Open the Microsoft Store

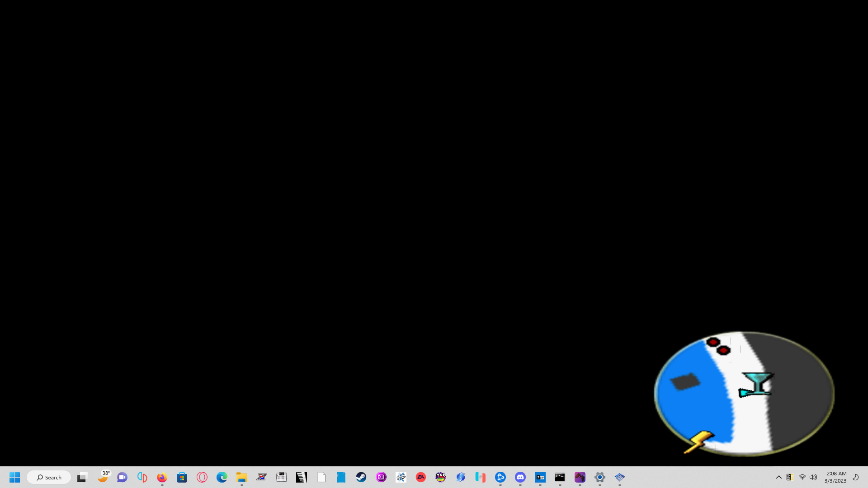click(182, 477)
